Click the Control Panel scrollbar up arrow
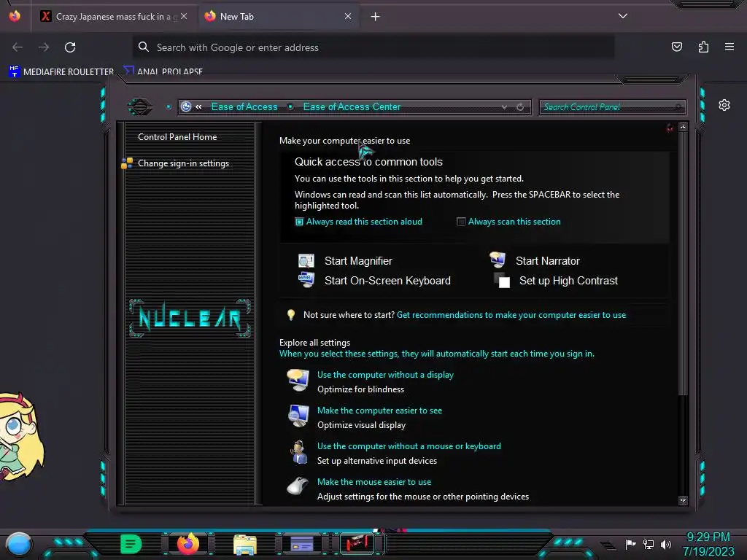 pyautogui.click(x=683, y=127)
